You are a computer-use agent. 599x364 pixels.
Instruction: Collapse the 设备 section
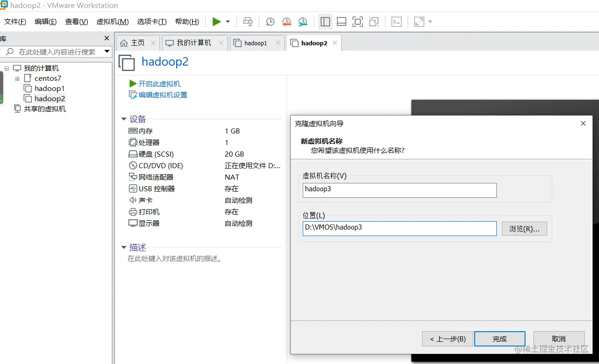pos(124,119)
